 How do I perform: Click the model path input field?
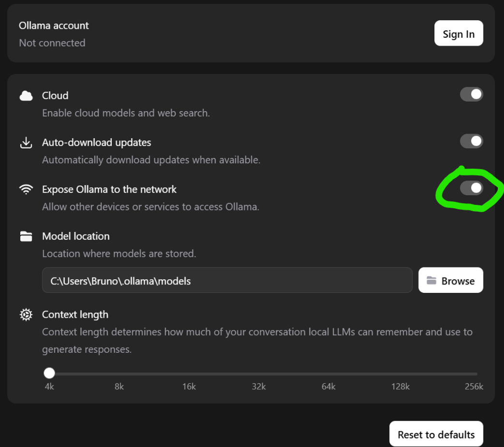point(227,280)
